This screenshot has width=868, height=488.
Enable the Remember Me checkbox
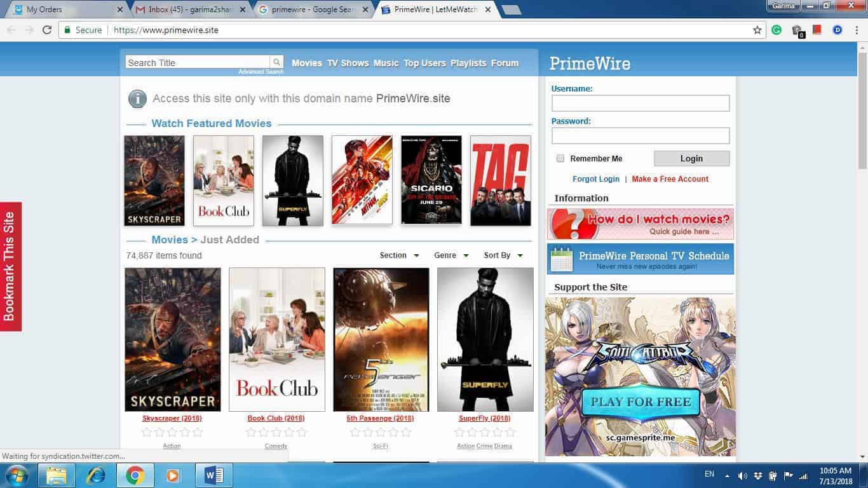point(560,158)
